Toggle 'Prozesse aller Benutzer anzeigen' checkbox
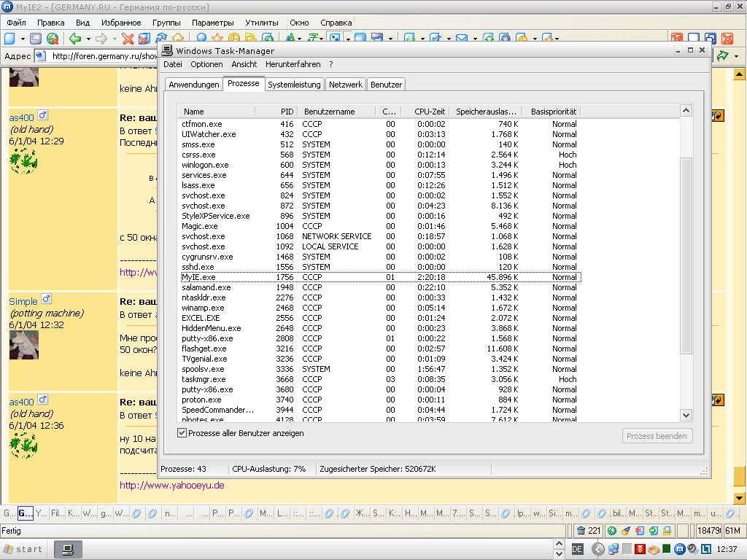Viewport: 747px width, 560px height. coord(182,433)
